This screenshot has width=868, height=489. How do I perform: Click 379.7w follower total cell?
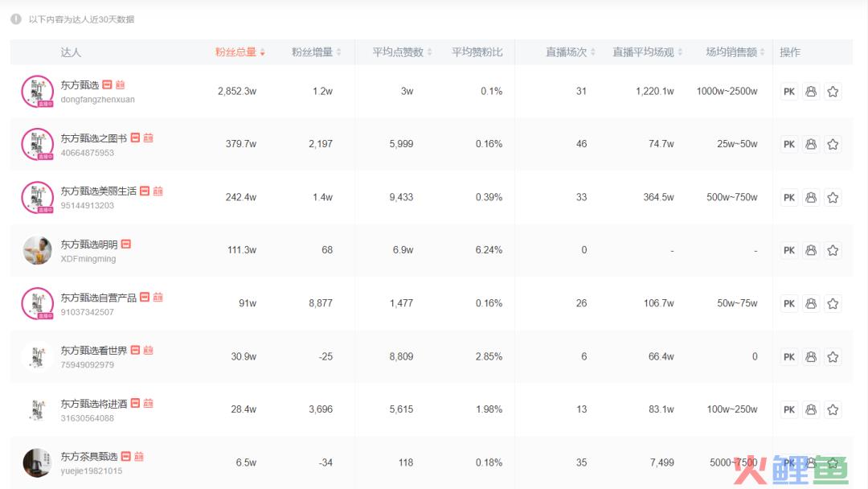241,145
